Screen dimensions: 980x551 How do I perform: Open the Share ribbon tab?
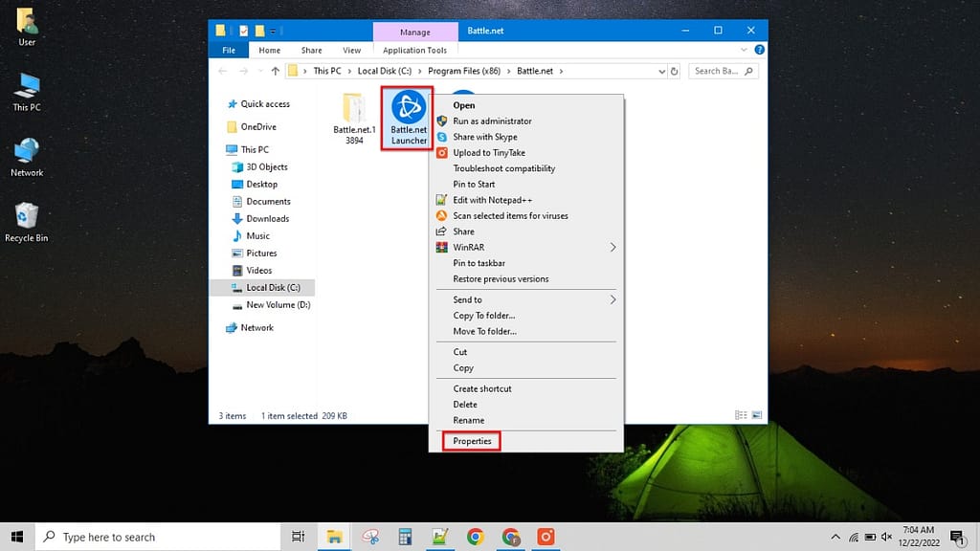[311, 50]
